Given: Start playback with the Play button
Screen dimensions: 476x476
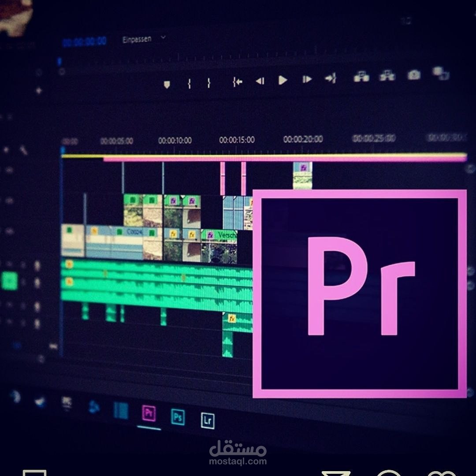Looking at the screenshot, I should (x=283, y=80).
